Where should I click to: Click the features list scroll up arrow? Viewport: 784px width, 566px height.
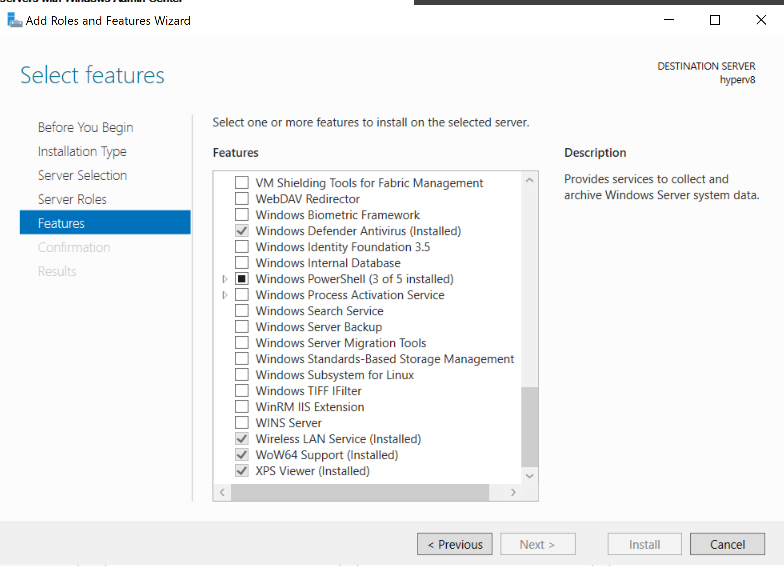pos(530,180)
